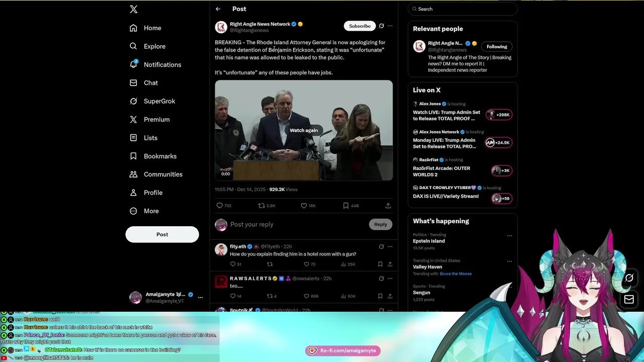Bookmark the fity.eth reply

click(380, 264)
